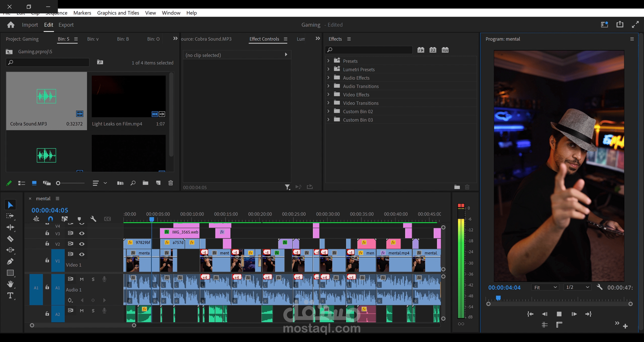Open the Graphics and Titles menu
This screenshot has height=342, width=644.
pyautogui.click(x=118, y=13)
